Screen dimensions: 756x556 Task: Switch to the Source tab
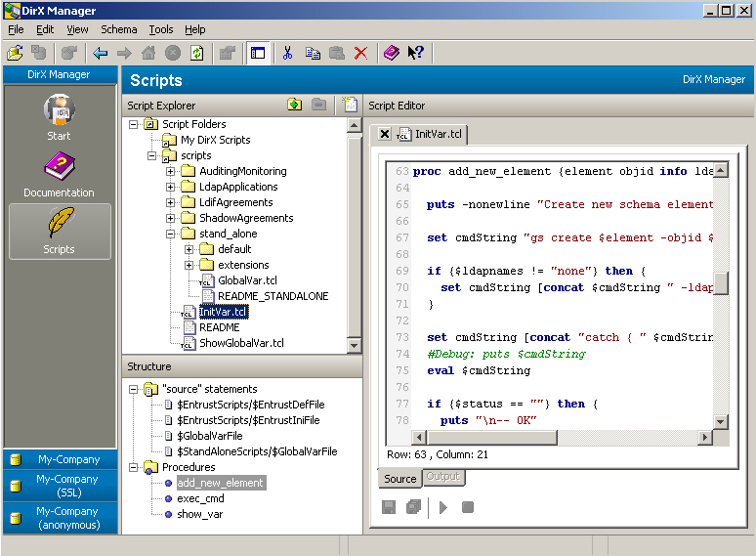(399, 479)
